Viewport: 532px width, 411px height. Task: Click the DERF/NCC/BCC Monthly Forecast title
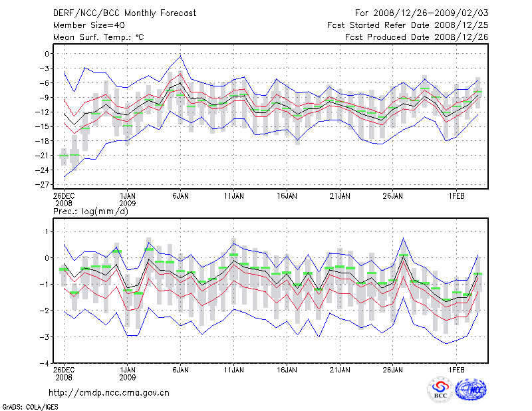124,13
